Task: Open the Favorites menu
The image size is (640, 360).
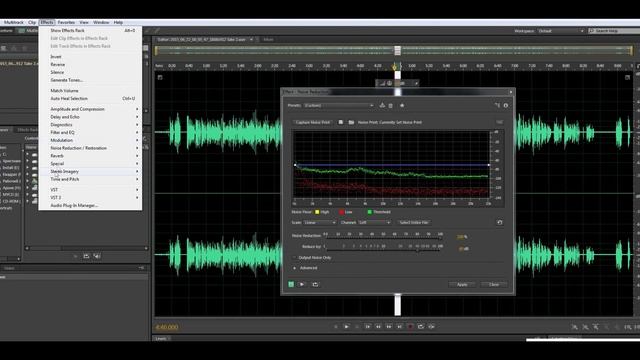Action: click(x=66, y=22)
